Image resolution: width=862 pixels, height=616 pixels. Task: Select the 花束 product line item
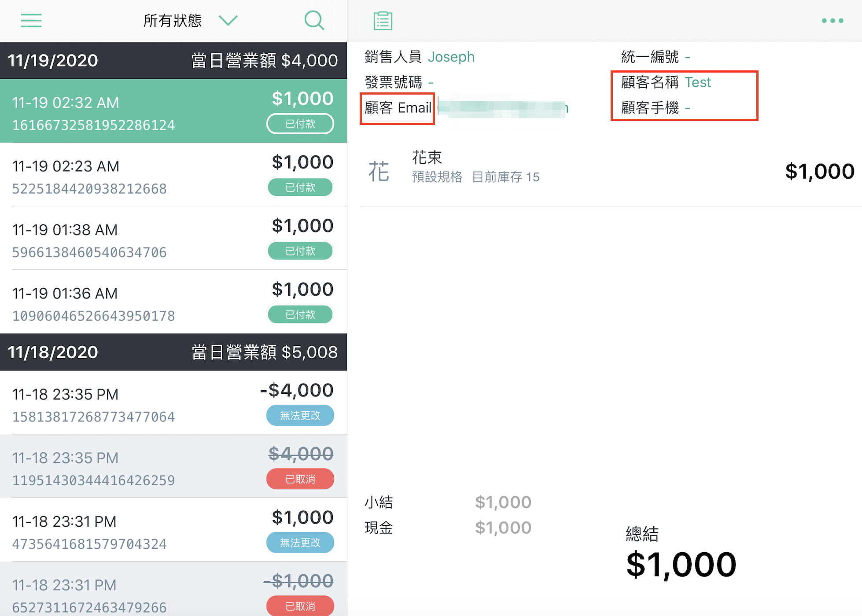click(611, 171)
